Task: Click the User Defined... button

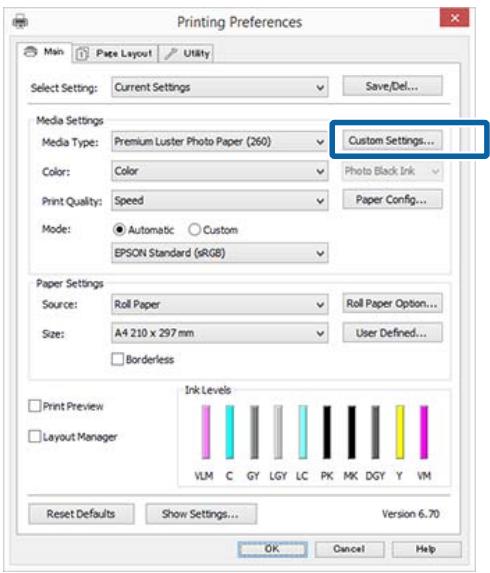Action: [x=392, y=333]
